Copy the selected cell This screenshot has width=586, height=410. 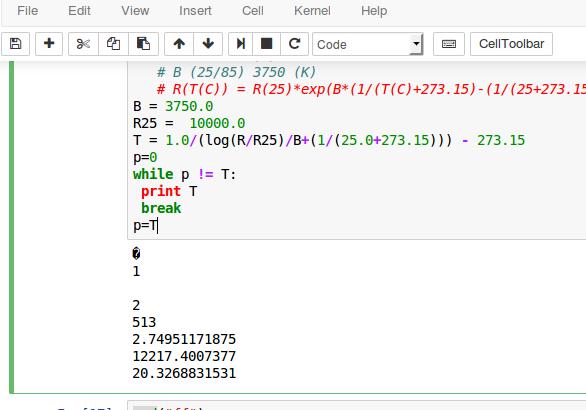114,44
